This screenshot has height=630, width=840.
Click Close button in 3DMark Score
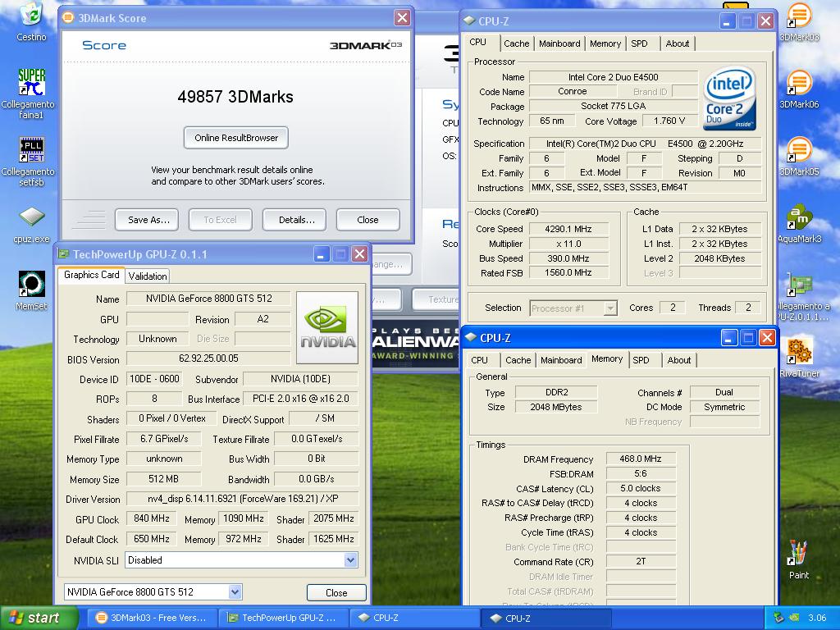(367, 220)
